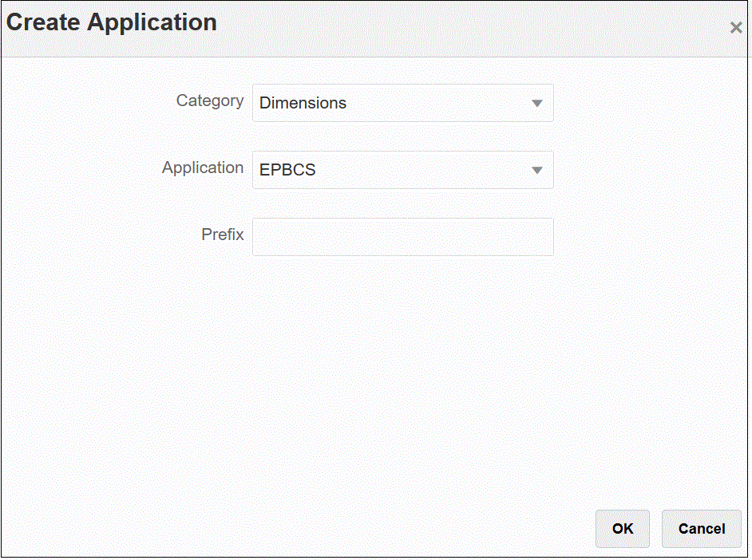Place cursor in the empty Prefix box
Screen dimensions: 752x560
coord(402,237)
